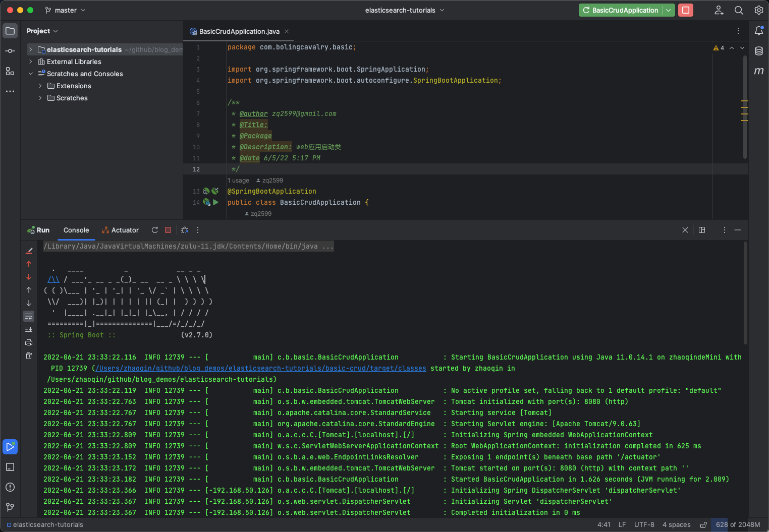
Task: Change line separator LF in status bar
Action: (x=622, y=525)
